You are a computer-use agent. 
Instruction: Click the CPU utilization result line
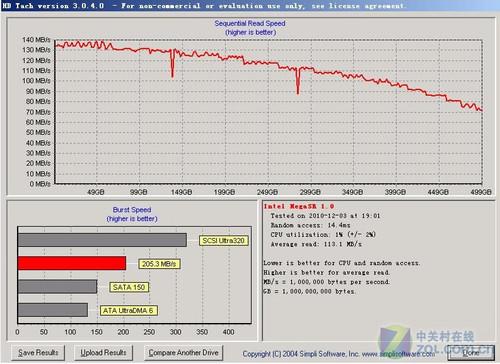(323, 234)
